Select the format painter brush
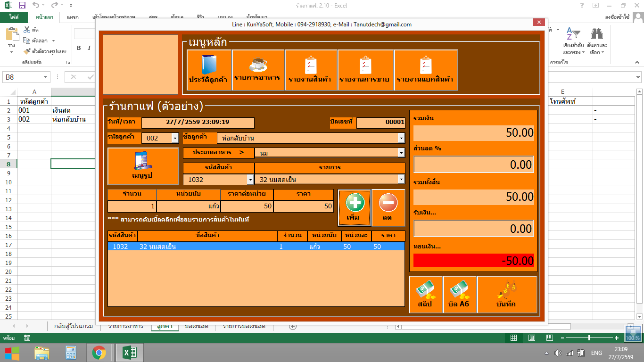 27,51
